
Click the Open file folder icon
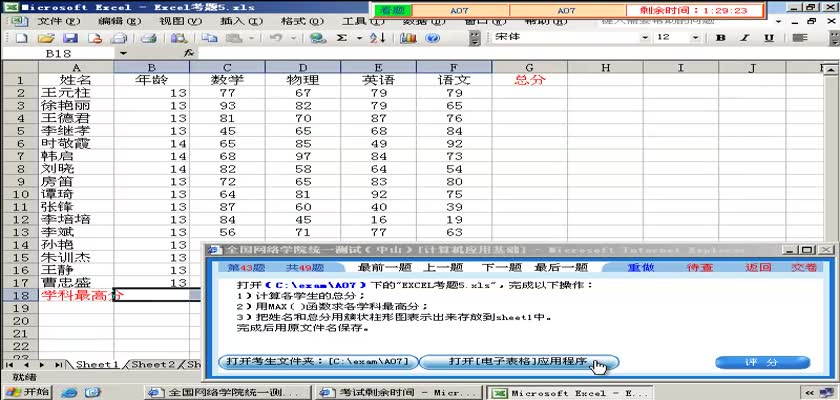(x=46, y=38)
